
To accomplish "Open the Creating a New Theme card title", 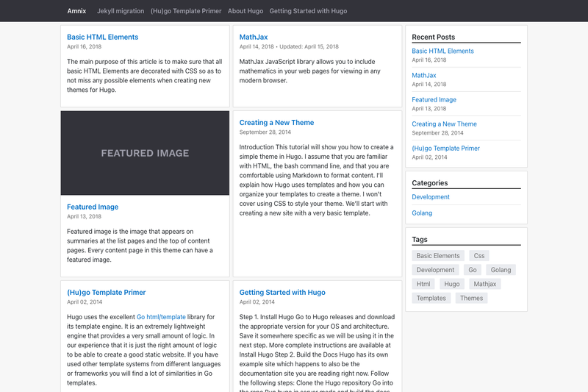I will [276, 123].
